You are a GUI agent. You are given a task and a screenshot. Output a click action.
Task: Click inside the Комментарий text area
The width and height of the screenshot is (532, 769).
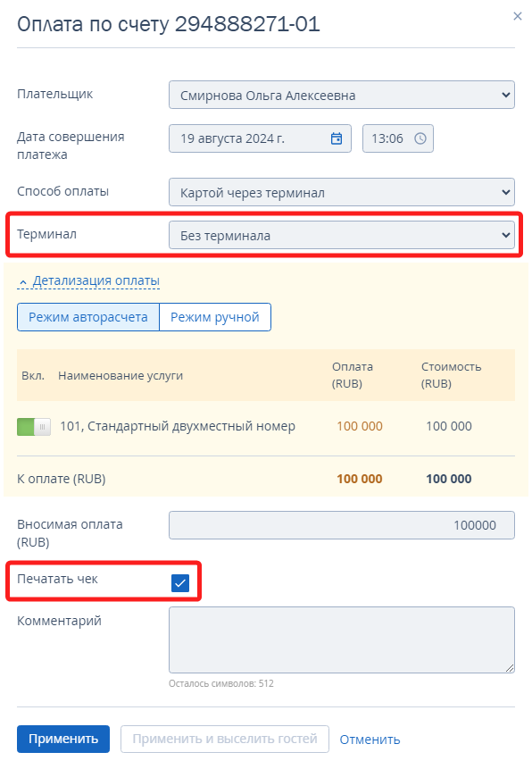[342, 640]
